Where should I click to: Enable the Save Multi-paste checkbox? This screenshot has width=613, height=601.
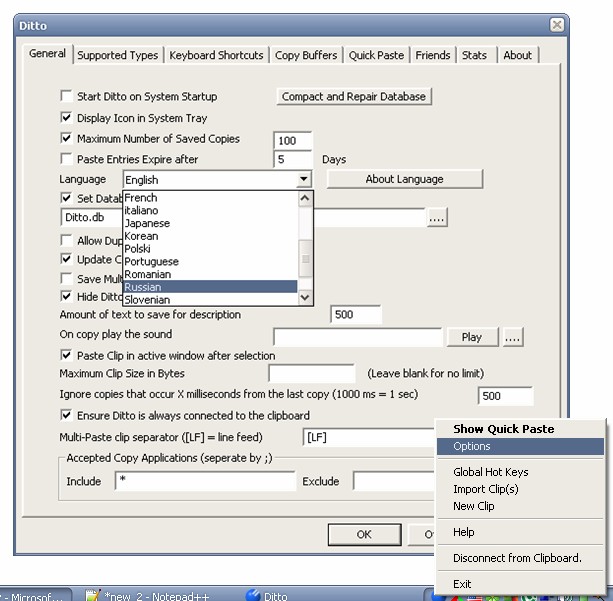click(x=66, y=278)
